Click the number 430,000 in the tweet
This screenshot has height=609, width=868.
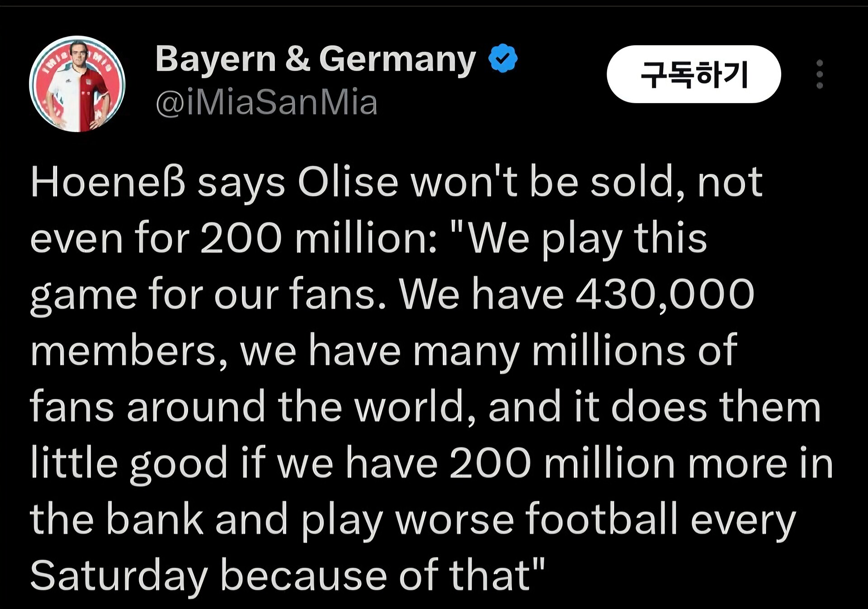coord(665,295)
